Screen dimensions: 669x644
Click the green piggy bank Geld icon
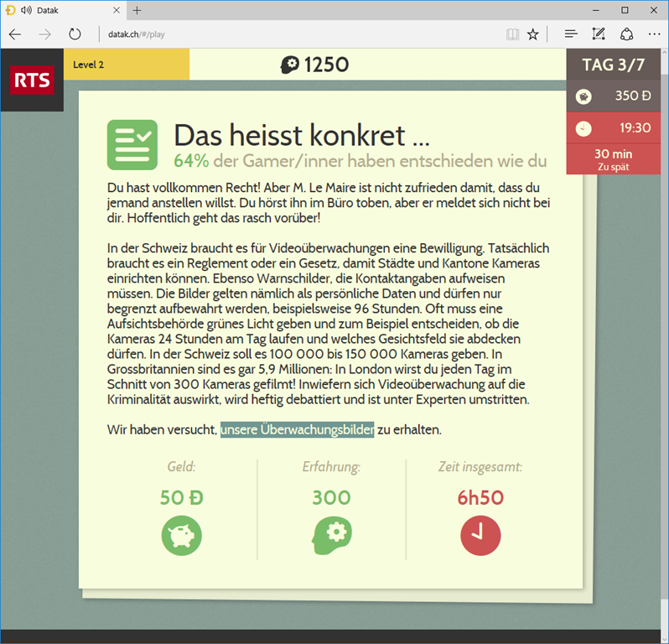click(182, 535)
